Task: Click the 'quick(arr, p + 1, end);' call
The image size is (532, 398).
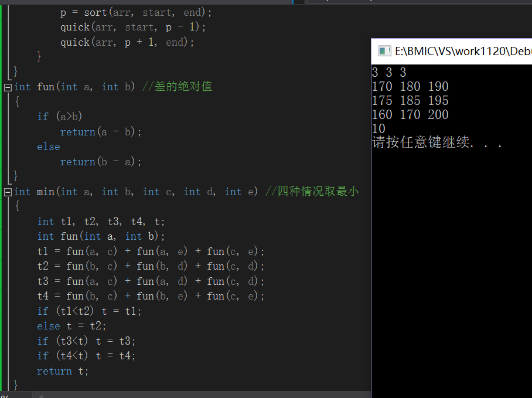Action: pos(127,42)
